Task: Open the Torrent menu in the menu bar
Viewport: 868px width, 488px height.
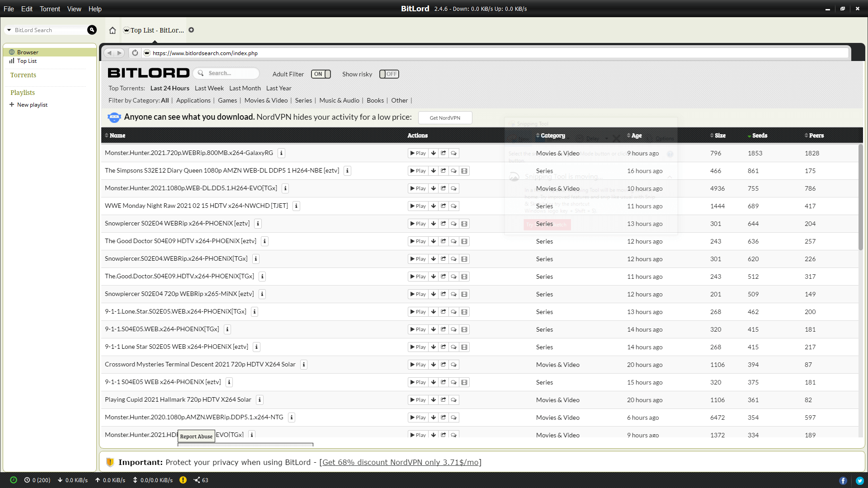Action: pos(50,8)
